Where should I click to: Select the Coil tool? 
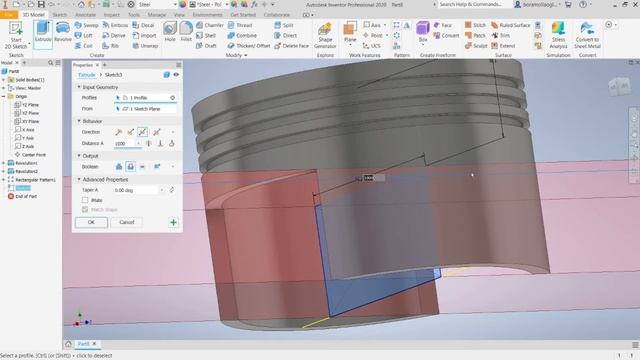pos(84,46)
